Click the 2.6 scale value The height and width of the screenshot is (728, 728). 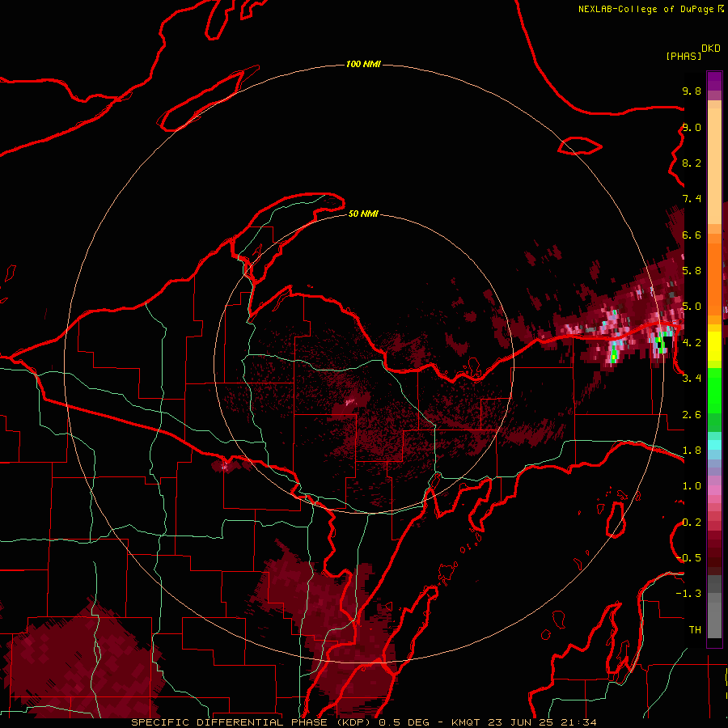pyautogui.click(x=692, y=415)
